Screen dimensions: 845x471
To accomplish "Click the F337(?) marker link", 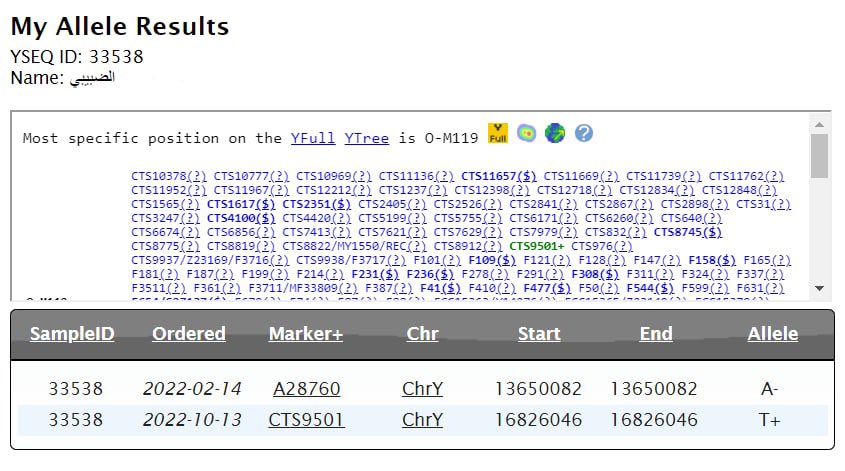I will coord(760,274).
